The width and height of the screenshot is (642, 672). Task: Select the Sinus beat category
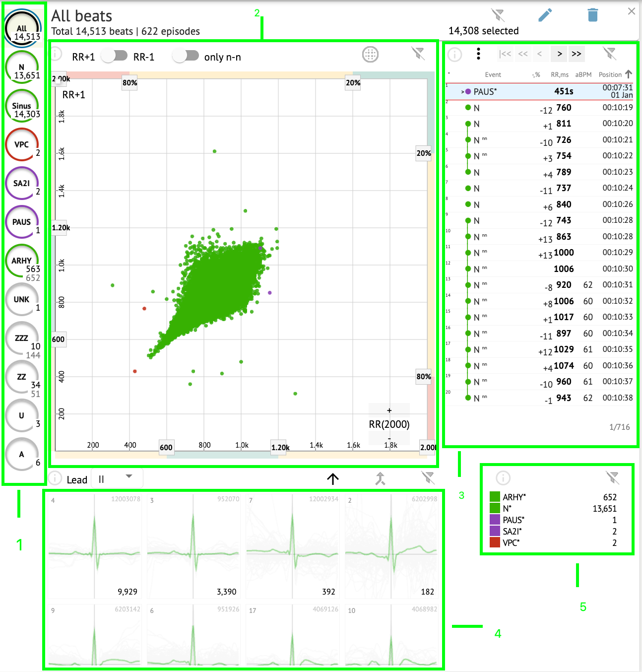pyautogui.click(x=22, y=106)
